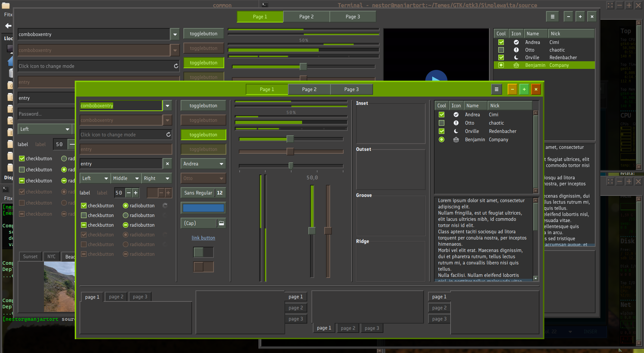Viewport: 644px width, 353px height.
Task: Click the folder icon on the (Cap) file chooser
Action: [221, 223]
